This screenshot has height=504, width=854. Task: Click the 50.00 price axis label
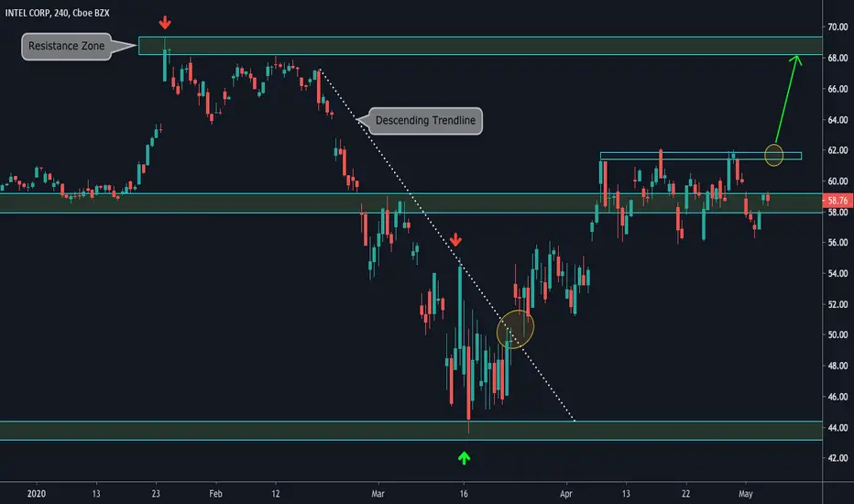tap(838, 334)
